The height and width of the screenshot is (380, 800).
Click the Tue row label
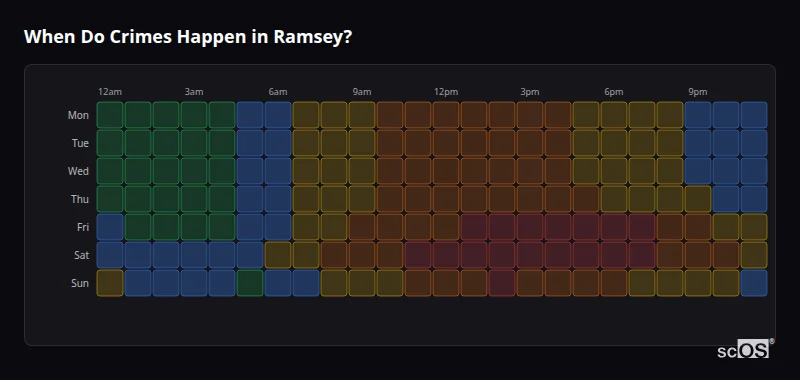80,143
